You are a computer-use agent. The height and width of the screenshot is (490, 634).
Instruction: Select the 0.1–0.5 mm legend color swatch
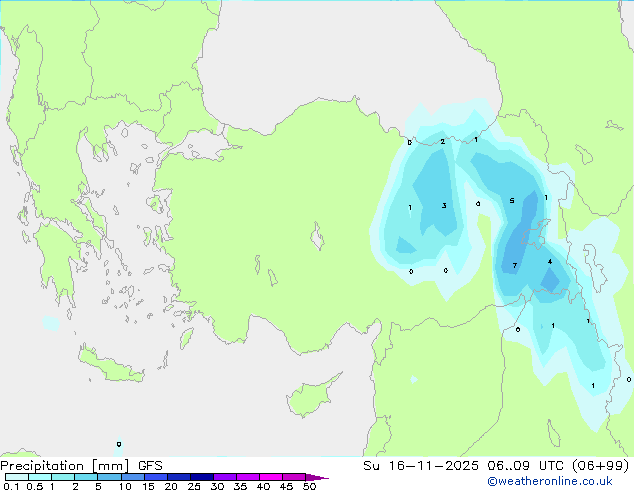point(17,477)
